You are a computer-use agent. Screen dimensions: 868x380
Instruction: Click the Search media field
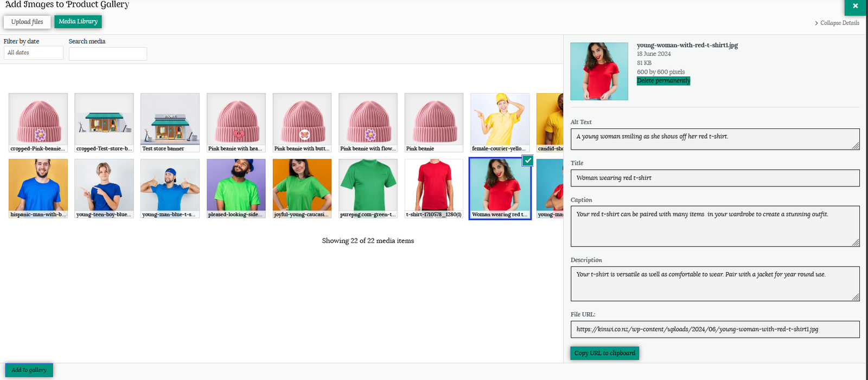pos(108,54)
